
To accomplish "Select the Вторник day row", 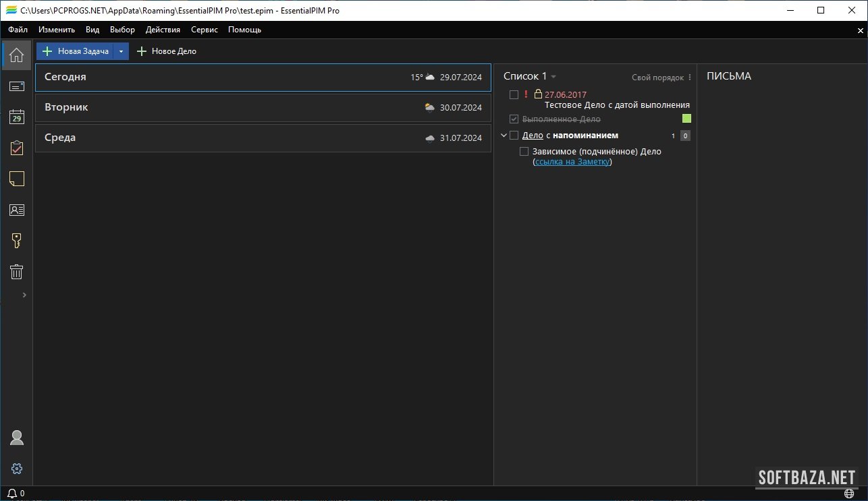I will [263, 107].
